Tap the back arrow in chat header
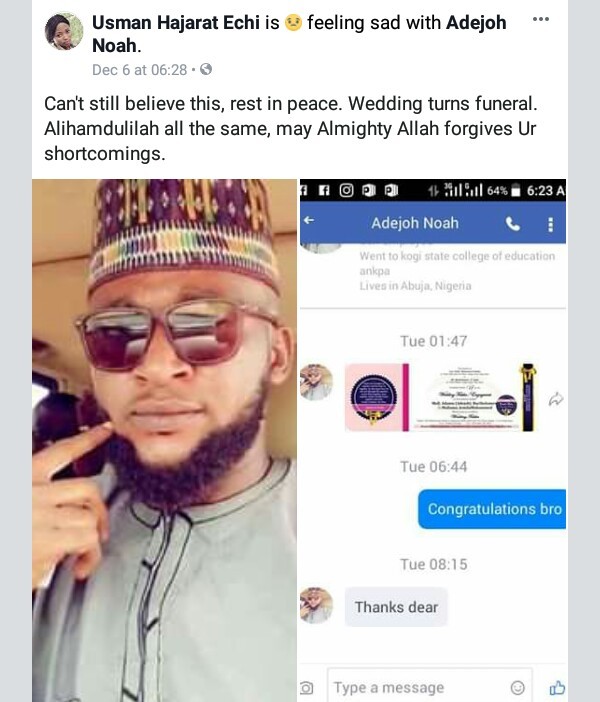The image size is (600, 702). click(x=309, y=222)
